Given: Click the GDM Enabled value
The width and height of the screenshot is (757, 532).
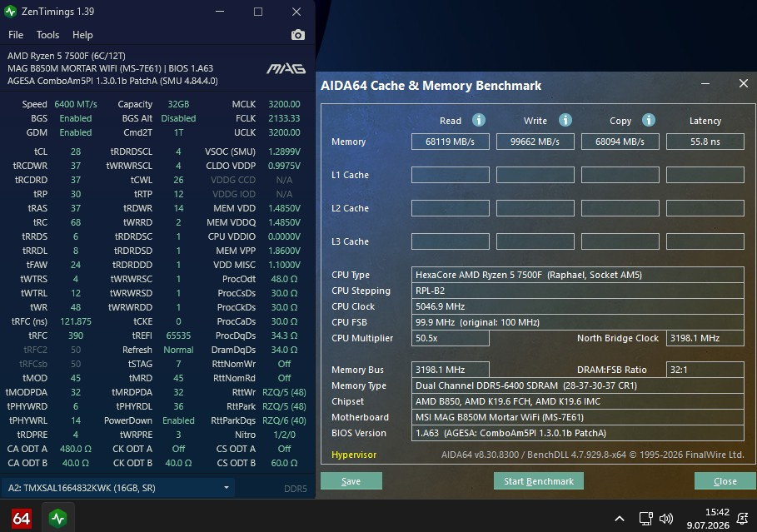Looking at the screenshot, I should click(x=75, y=132).
